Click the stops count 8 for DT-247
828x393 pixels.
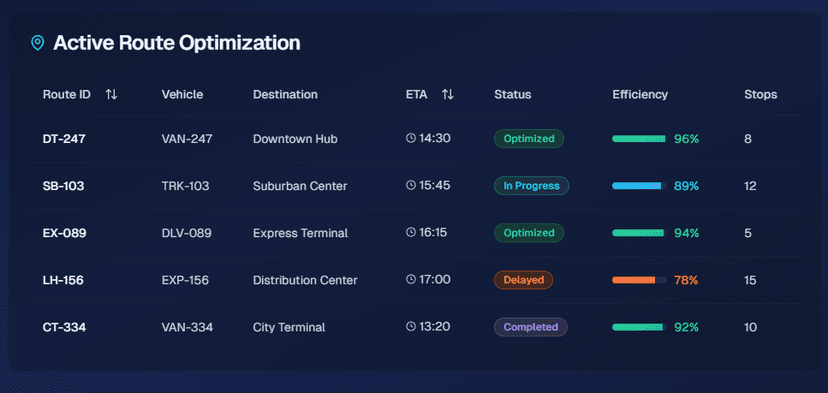point(748,139)
